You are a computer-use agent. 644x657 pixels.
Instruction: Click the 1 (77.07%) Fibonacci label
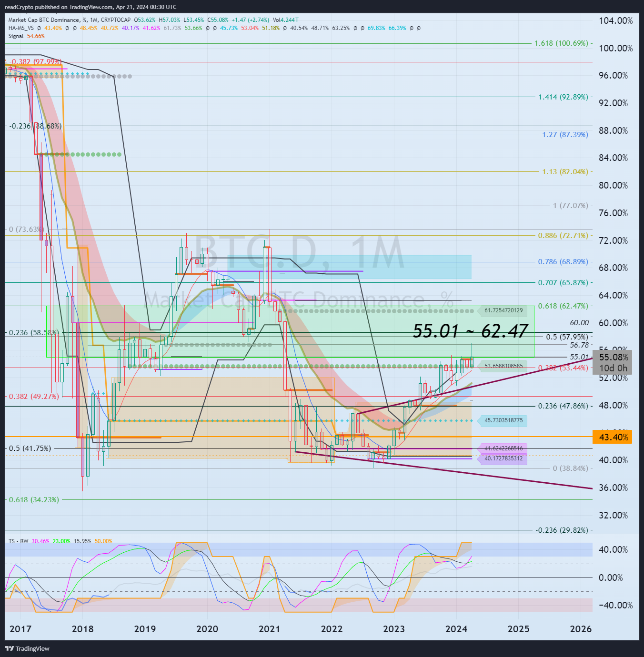[571, 206]
